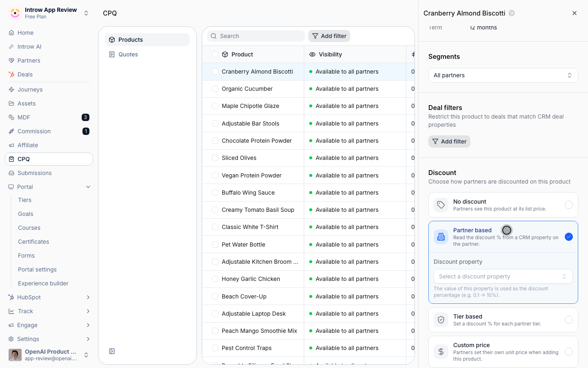Viewport: 588px width, 368px height.
Task: Open the Experience builder menu item
Action: [x=43, y=283]
